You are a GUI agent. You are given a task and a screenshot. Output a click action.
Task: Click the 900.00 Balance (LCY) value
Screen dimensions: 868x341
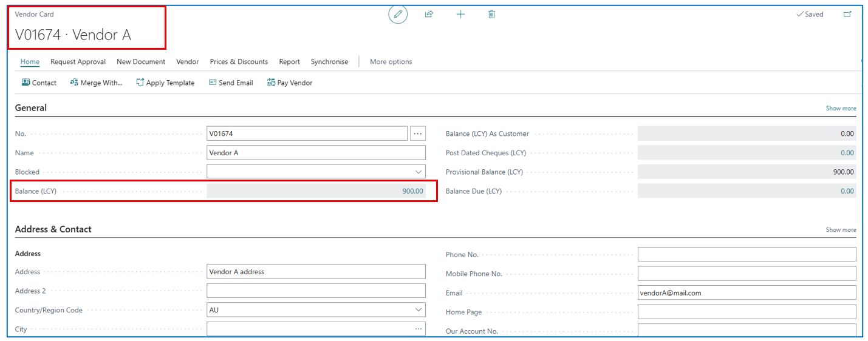412,191
